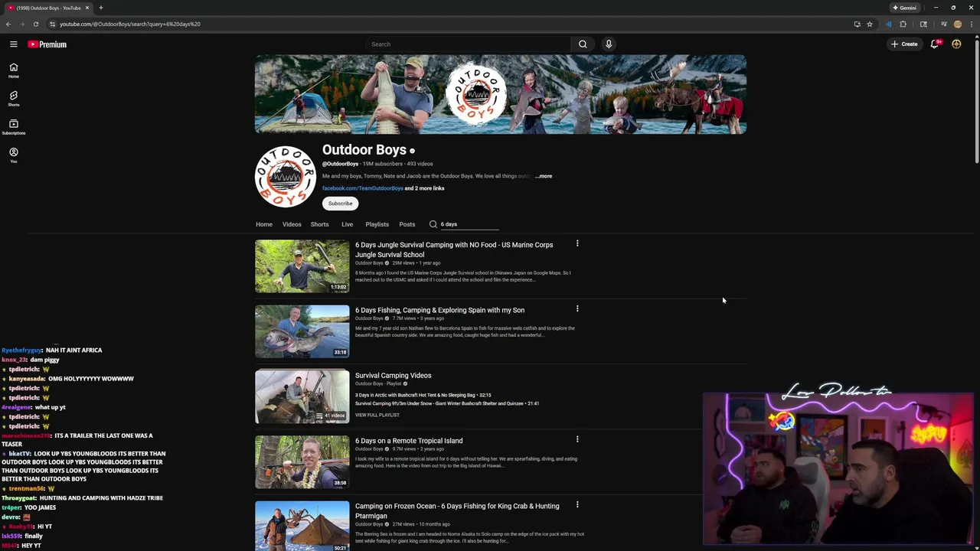Click the Outdoor Boys channel banner
This screenshot has height=551, width=980.
(501, 95)
